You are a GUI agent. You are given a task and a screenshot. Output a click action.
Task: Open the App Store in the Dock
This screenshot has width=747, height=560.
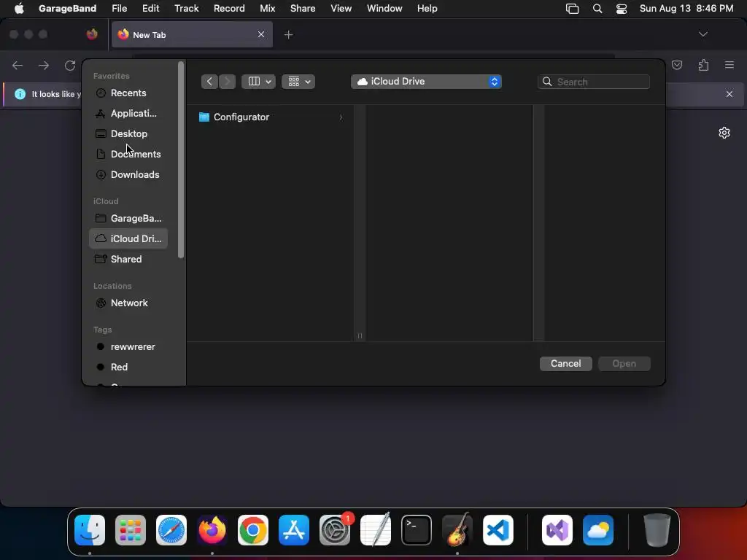click(294, 530)
